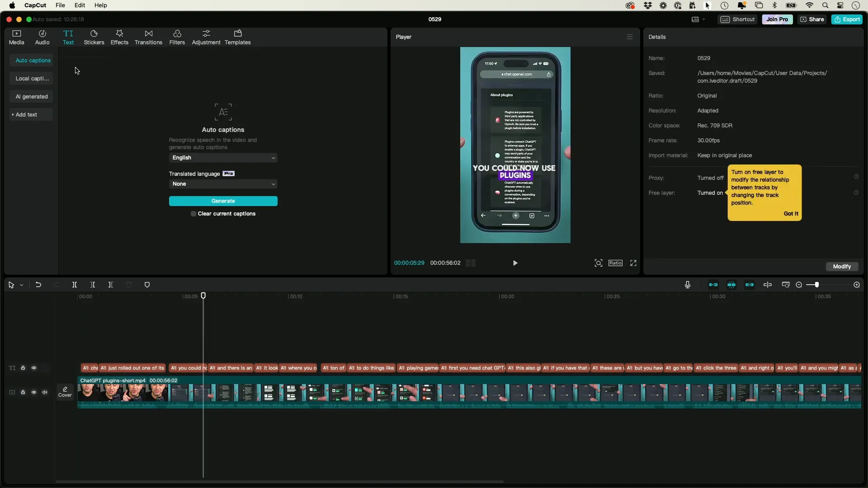The width and height of the screenshot is (868, 488).
Task: Open the File menu
Action: [60, 5]
